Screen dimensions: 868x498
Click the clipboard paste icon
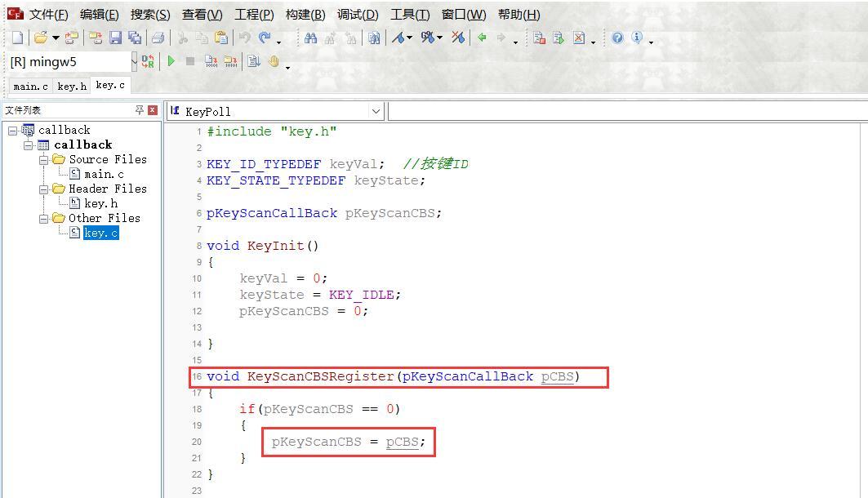(220, 38)
